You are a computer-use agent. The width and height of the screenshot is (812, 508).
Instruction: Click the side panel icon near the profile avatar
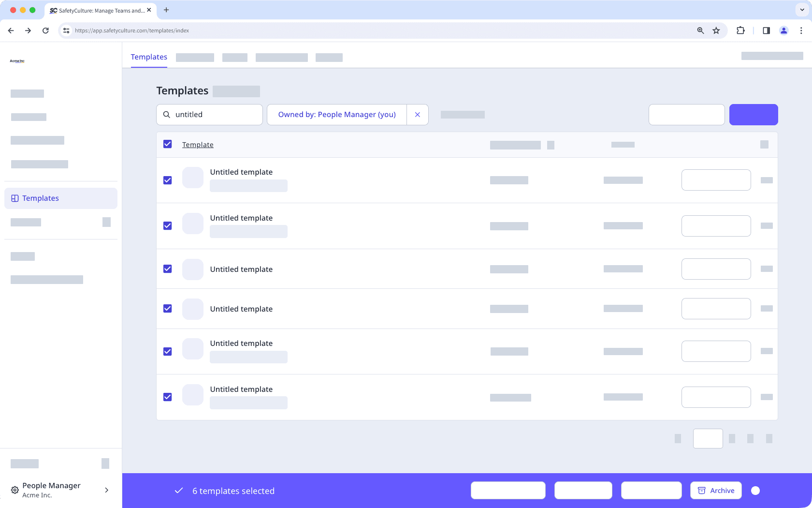(x=766, y=30)
